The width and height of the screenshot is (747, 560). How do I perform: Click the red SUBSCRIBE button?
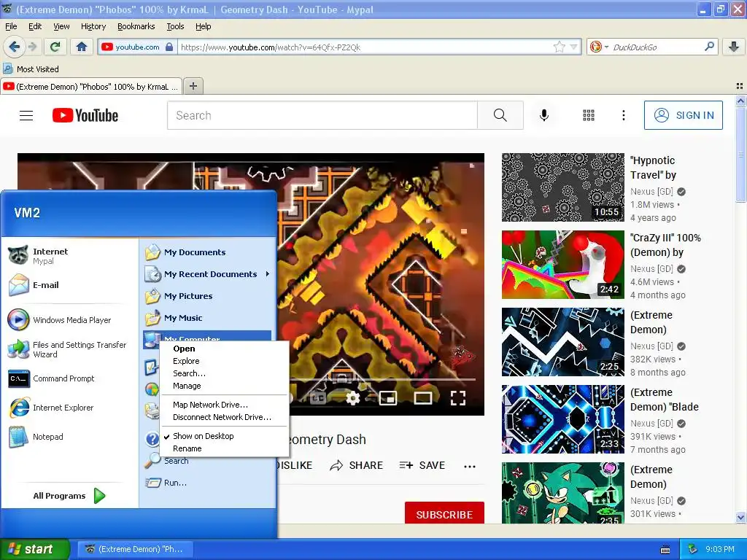(444, 514)
